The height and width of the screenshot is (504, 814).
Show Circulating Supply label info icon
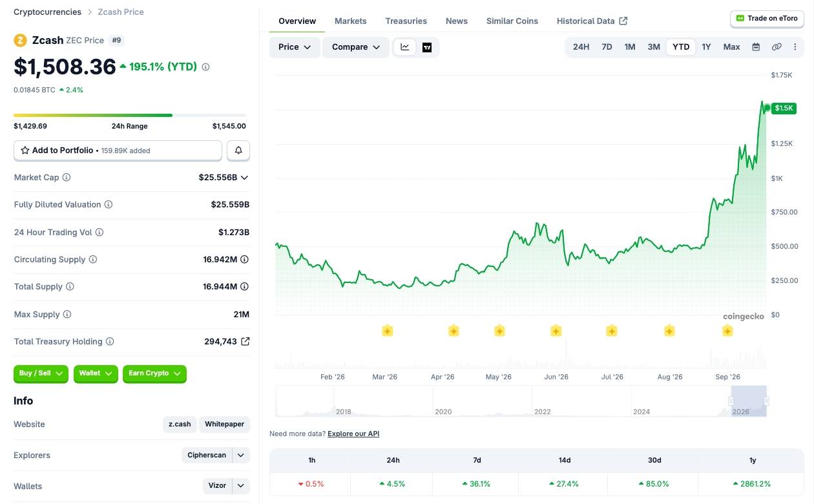coord(93,259)
